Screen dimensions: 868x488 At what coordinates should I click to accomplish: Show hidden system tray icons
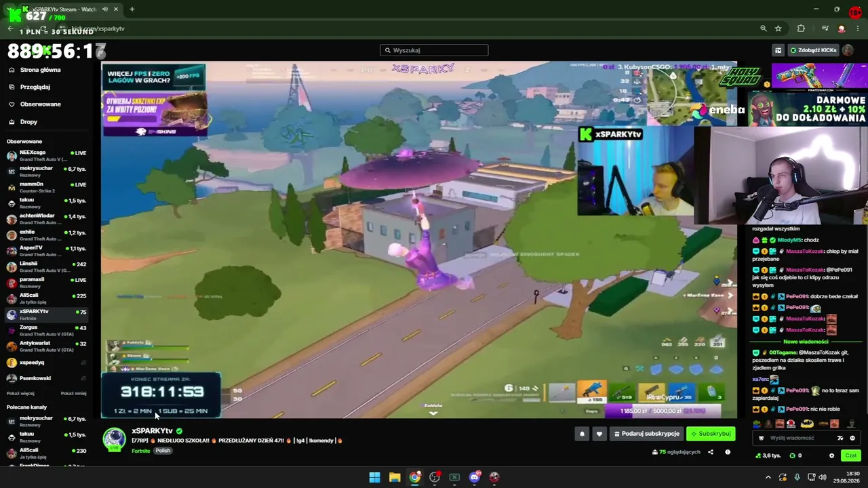pos(768,477)
